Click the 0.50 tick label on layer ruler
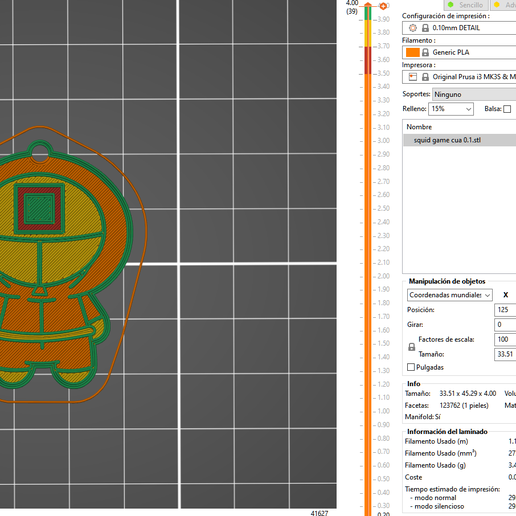This screenshot has width=516, height=516. [x=383, y=479]
